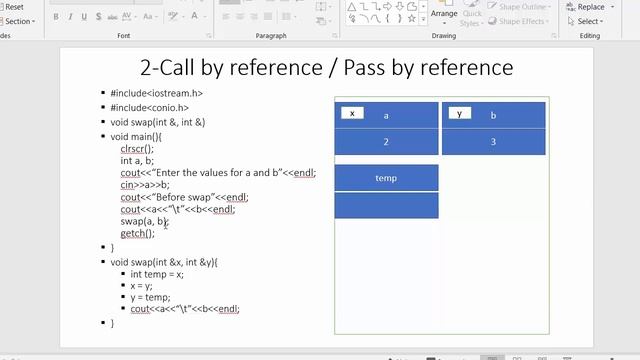Select the blue box containing 3

(493, 142)
